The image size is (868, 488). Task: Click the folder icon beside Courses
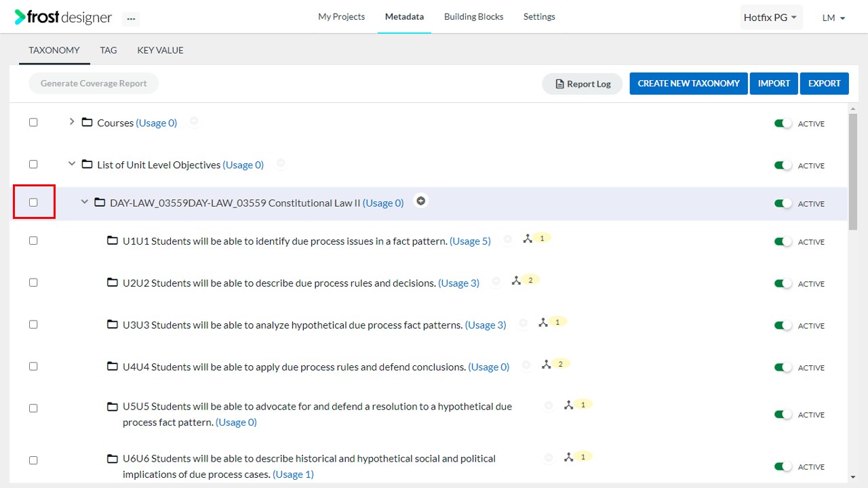(87, 123)
